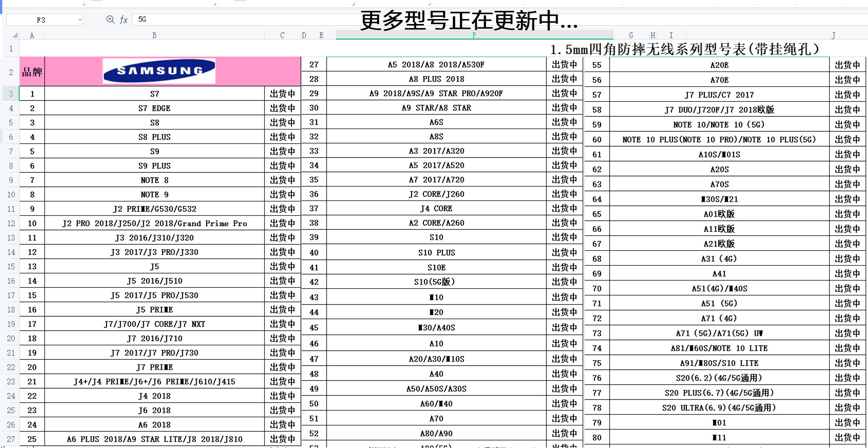Viewport: 868px width, 448px height.
Task: Select the J4 CORE cell
Action: (x=436, y=209)
